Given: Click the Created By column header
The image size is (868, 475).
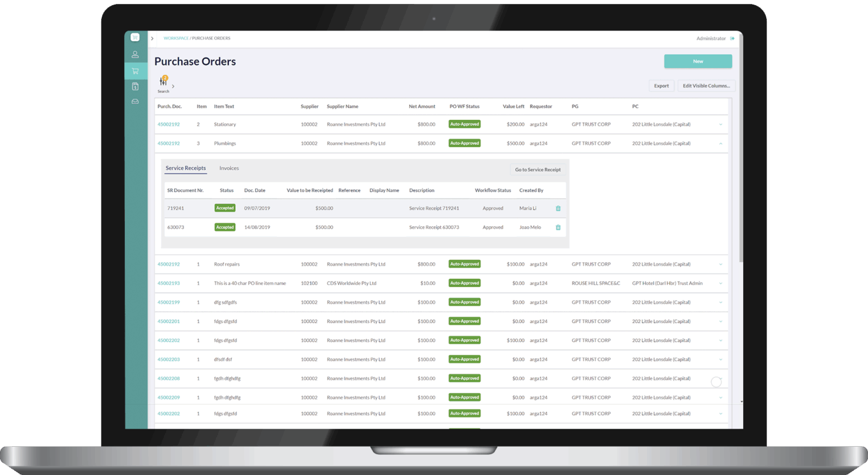Looking at the screenshot, I should pyautogui.click(x=531, y=190).
